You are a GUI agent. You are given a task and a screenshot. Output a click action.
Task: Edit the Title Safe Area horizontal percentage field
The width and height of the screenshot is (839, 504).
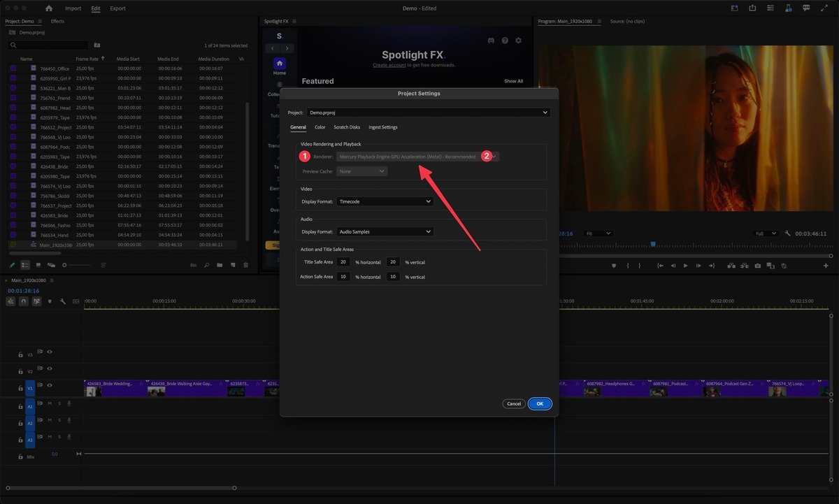point(343,261)
